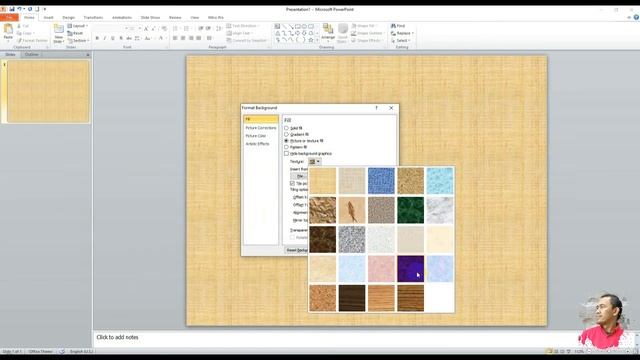The image size is (640, 360).
Task: Choose the pink tissue paper texture swatch
Action: (x=381, y=269)
